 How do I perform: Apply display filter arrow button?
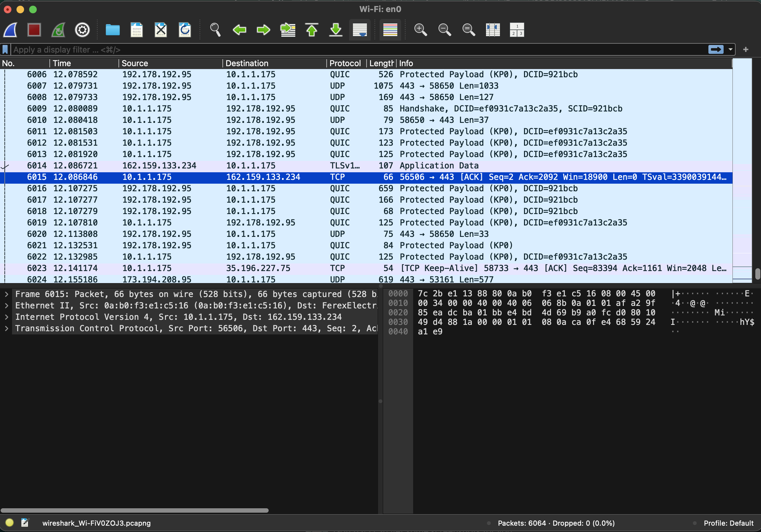tap(716, 50)
